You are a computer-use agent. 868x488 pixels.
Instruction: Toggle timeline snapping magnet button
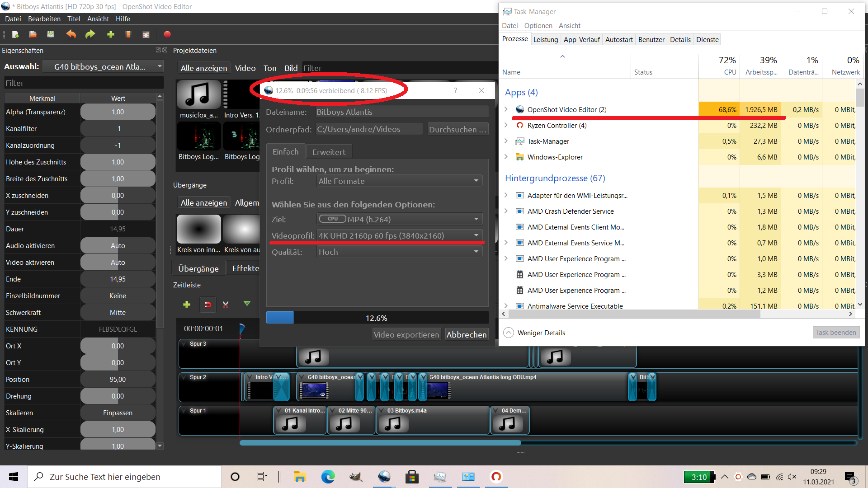(208, 305)
